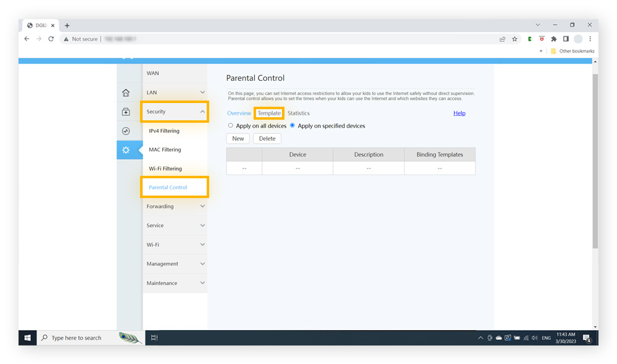Image resolution: width=617 pixels, height=364 pixels.
Task: Click the browser reload button
Action: pyautogui.click(x=51, y=39)
